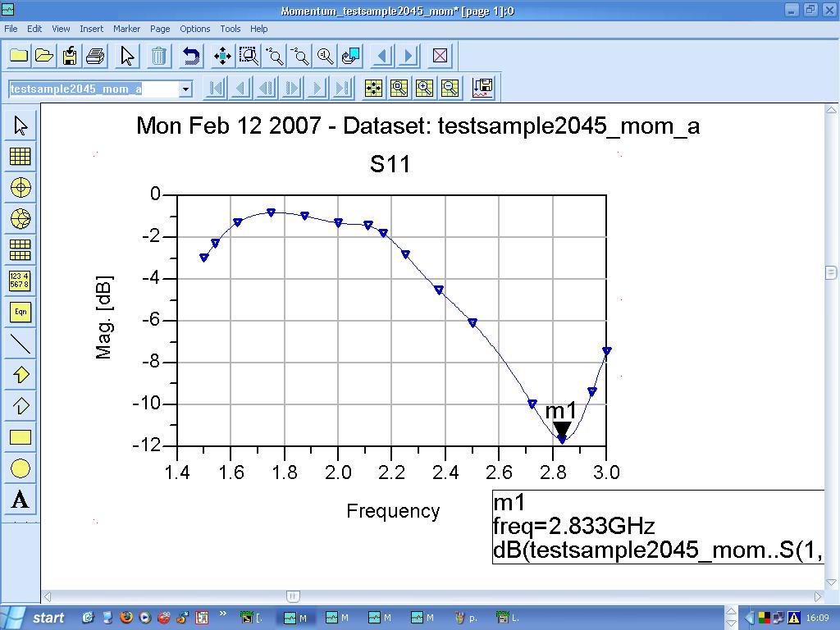The width and height of the screenshot is (840, 630).
Task: Click the single right arrow step button
Action: click(x=317, y=88)
